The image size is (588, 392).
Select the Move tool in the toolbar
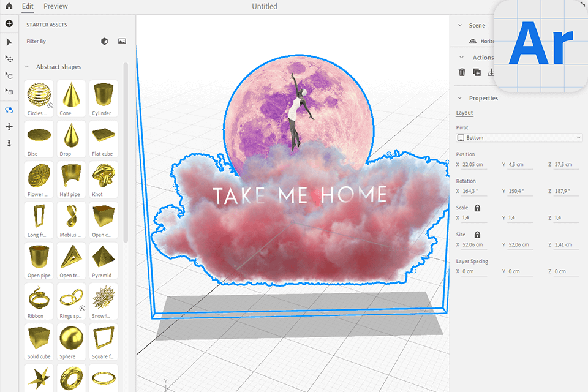tap(9, 59)
